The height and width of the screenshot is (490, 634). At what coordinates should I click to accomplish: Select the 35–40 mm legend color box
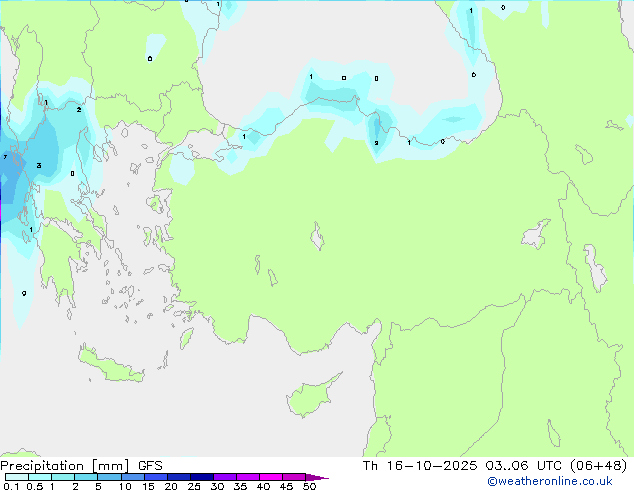click(248, 477)
